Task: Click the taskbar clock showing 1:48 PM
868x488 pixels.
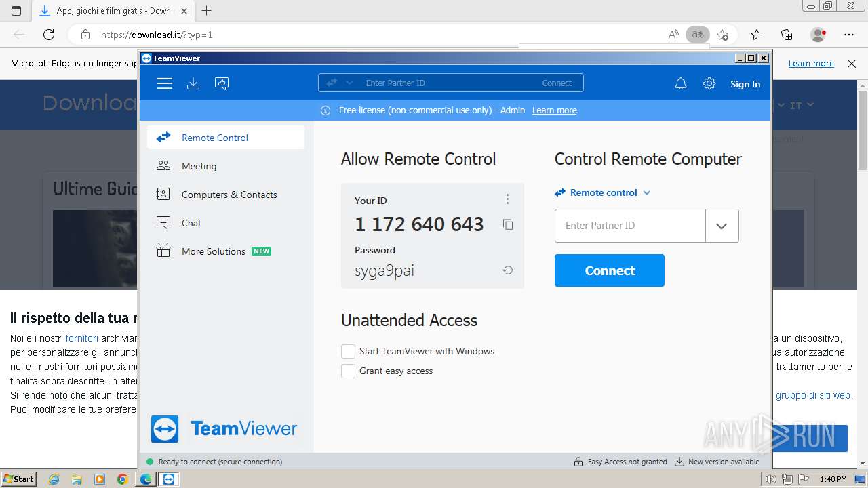Action: click(833, 479)
